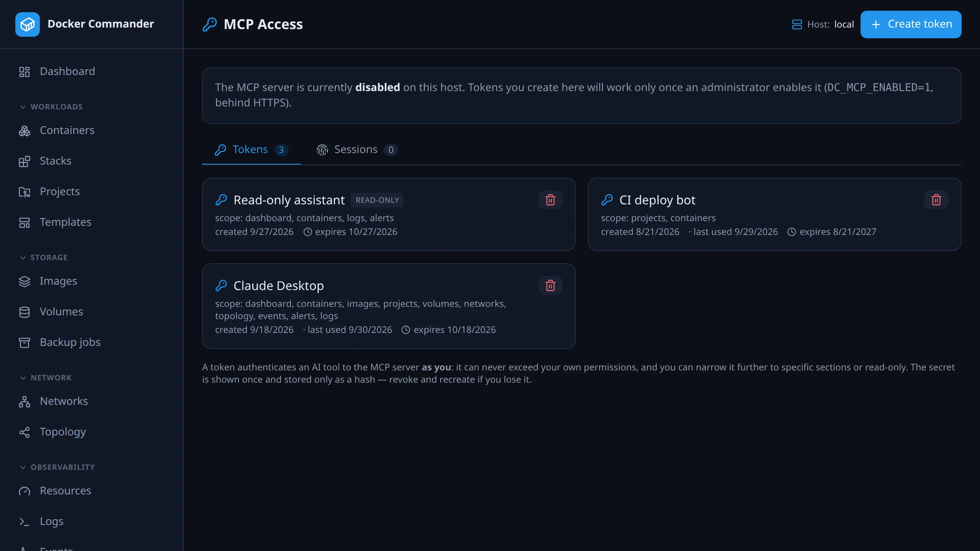Delete the Claude Desktop token
This screenshot has height=551, width=980.
tap(550, 285)
